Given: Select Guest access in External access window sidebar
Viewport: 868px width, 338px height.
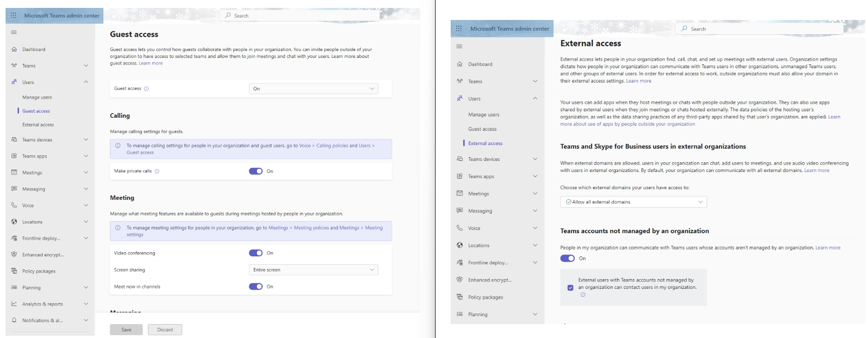Looking at the screenshot, I should [x=482, y=129].
